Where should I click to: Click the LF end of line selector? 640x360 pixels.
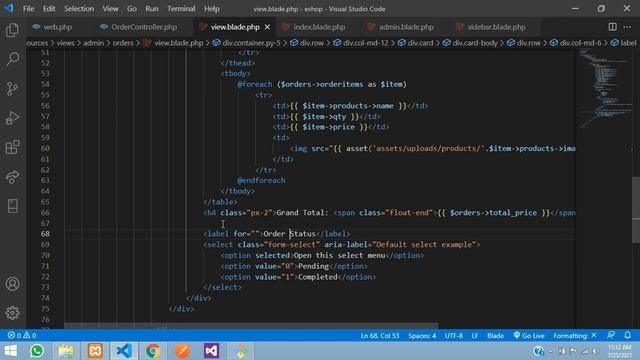tap(475, 336)
